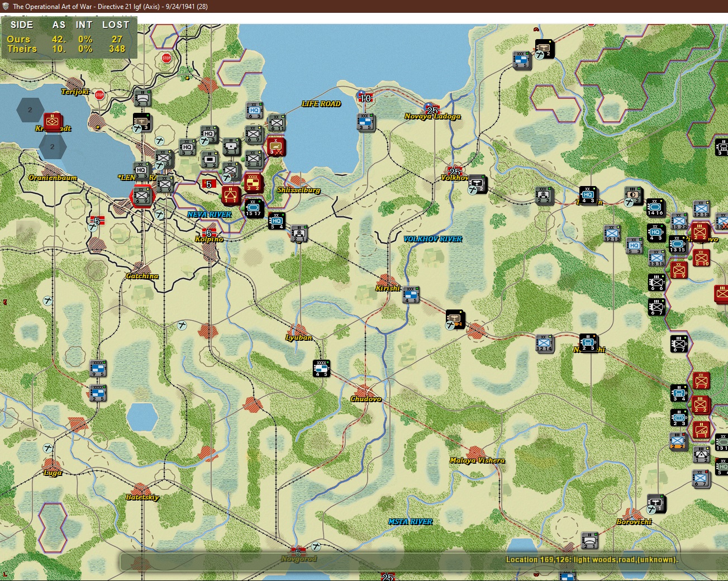
Task: Click the Luga town label
Action: (x=53, y=473)
